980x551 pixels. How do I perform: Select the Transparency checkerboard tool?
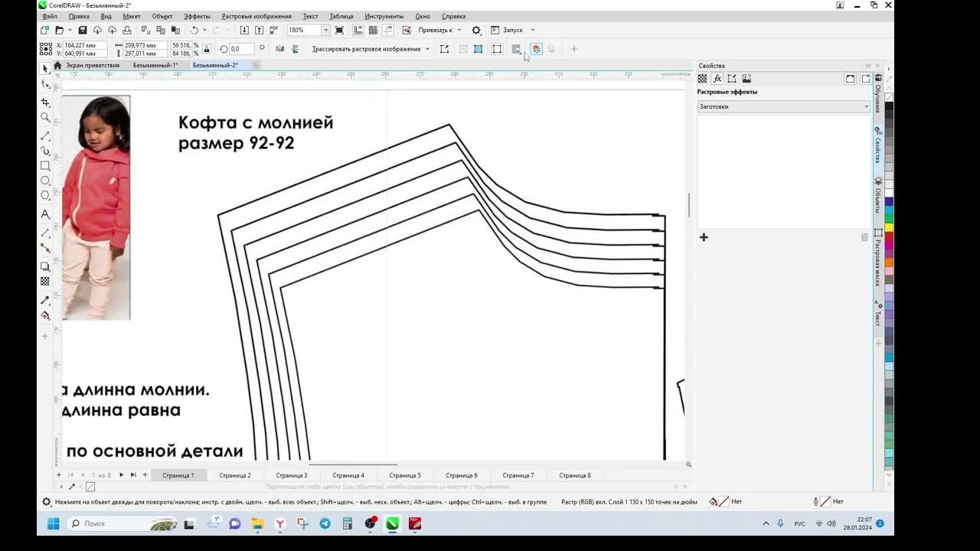(45, 282)
